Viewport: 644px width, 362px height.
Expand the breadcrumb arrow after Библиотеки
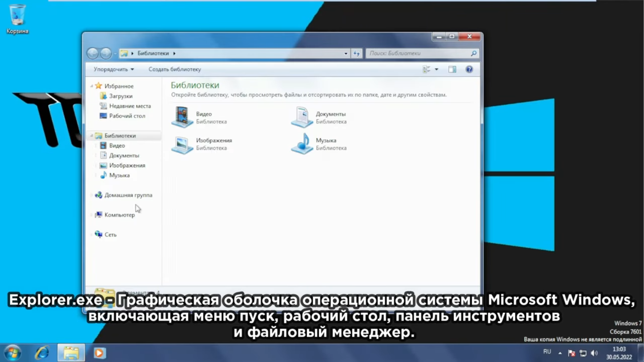click(174, 53)
